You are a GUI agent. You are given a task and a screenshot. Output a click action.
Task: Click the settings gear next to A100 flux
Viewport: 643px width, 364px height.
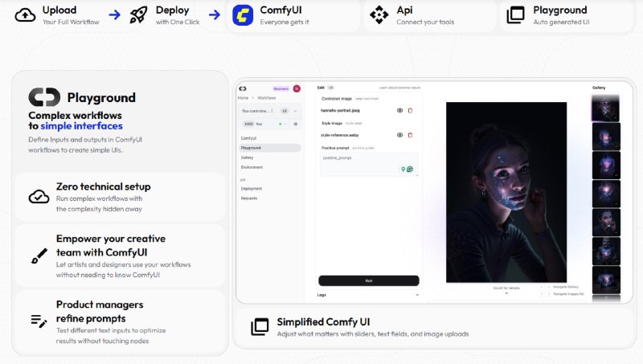click(x=296, y=124)
